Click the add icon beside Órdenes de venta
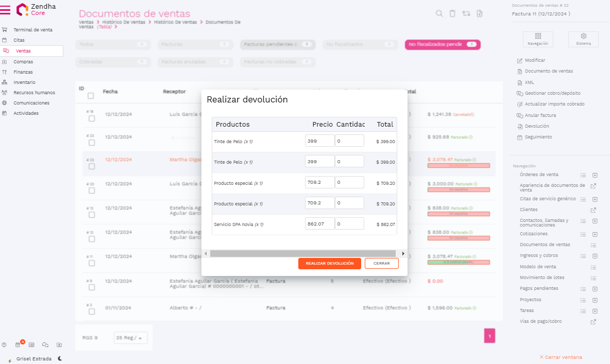The image size is (610, 364). [x=595, y=175]
